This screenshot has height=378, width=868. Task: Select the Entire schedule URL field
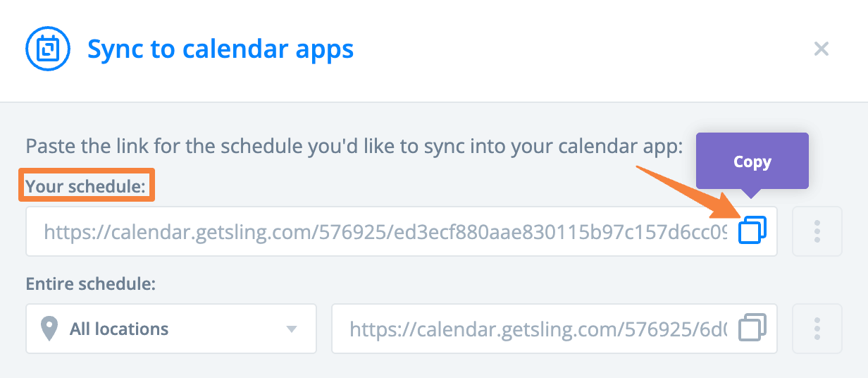[x=554, y=329]
